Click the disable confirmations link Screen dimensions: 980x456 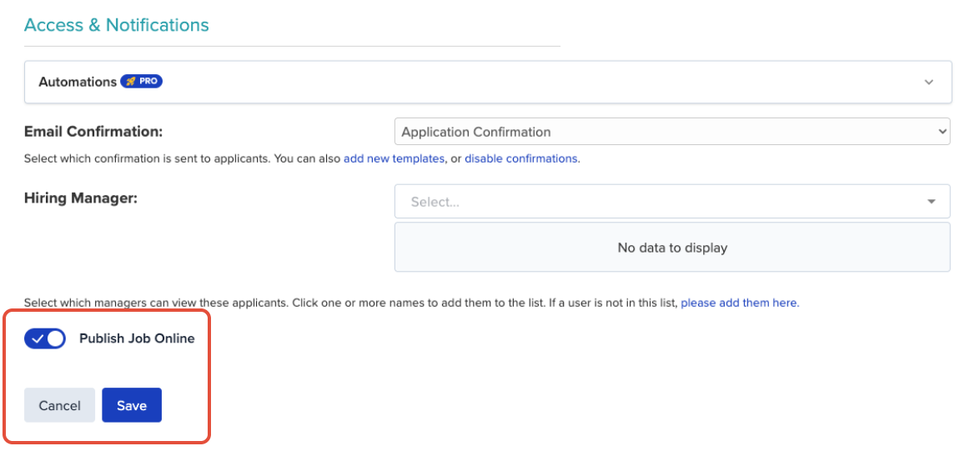pyautogui.click(x=520, y=158)
